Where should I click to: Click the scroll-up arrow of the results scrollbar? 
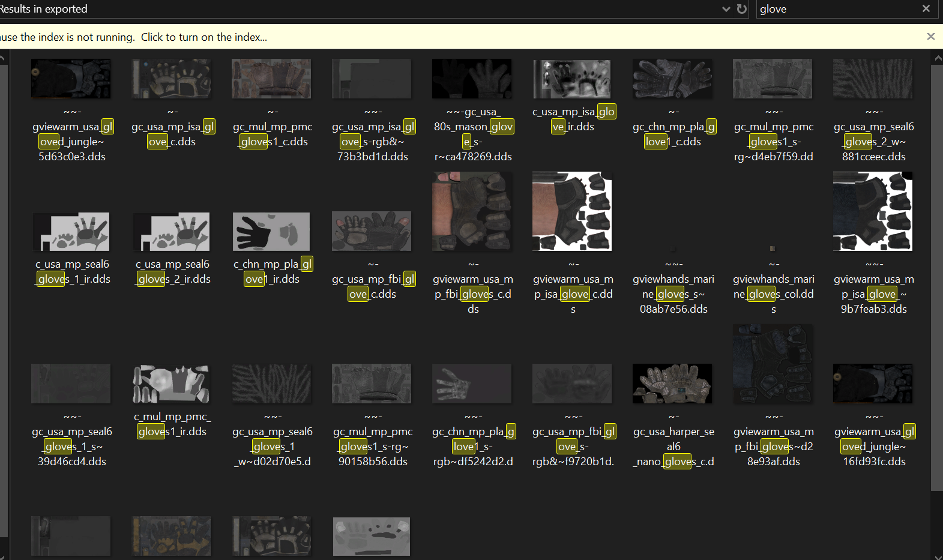coord(937,58)
